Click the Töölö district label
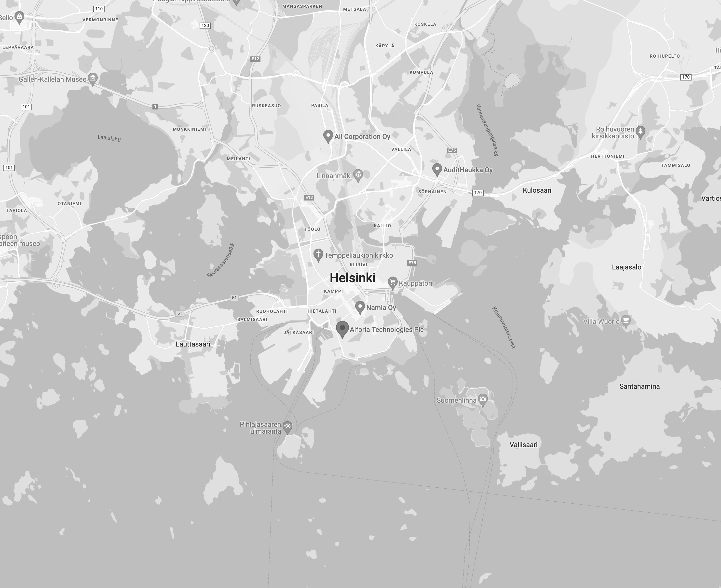 [313, 229]
